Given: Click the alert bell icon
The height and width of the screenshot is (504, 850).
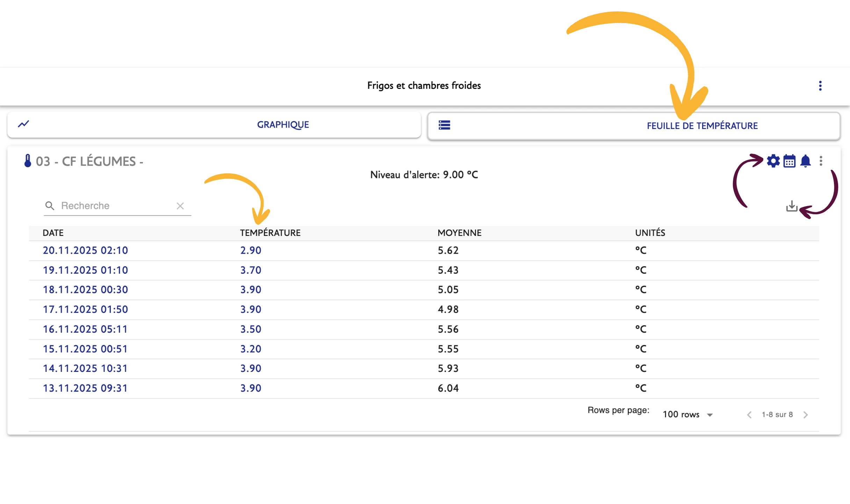Looking at the screenshot, I should 805,161.
